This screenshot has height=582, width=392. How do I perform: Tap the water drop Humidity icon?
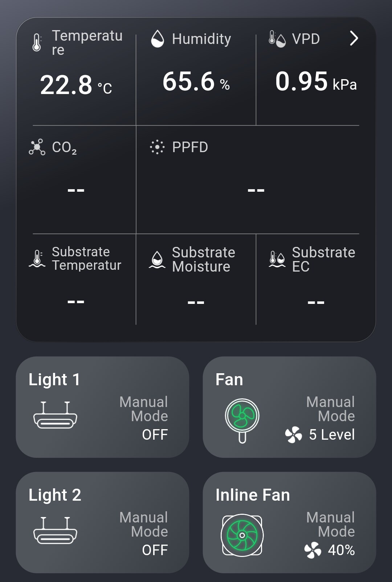click(158, 38)
